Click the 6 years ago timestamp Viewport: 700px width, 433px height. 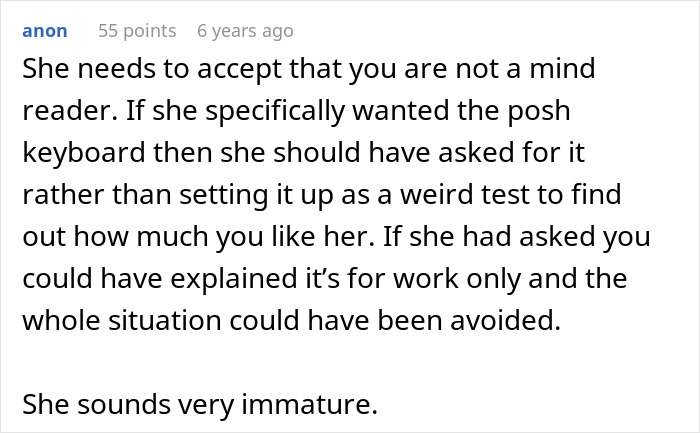coord(245,31)
